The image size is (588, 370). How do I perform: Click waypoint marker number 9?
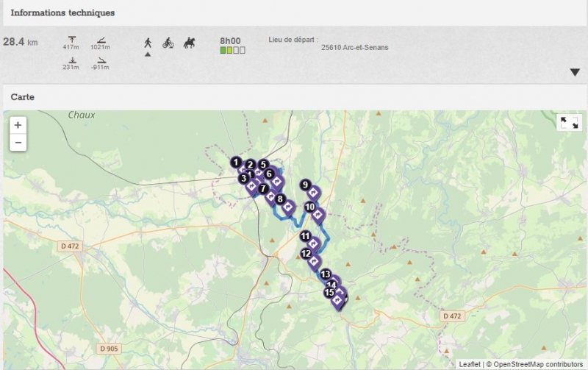[305, 185]
